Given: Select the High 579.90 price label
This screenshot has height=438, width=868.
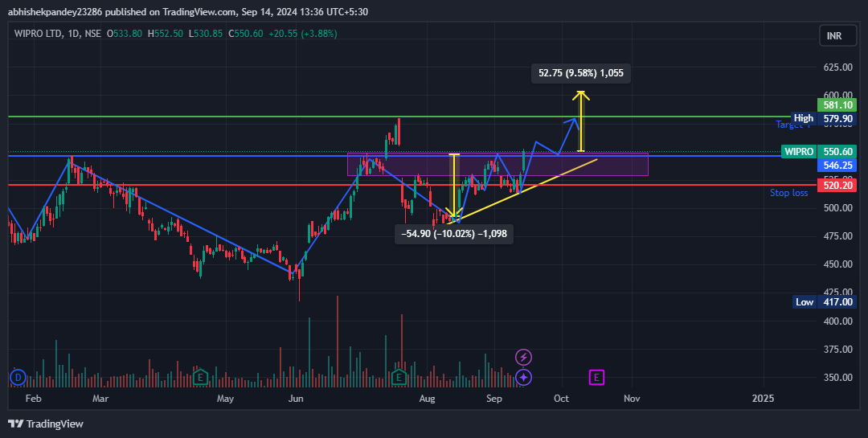Looking at the screenshot, I should 824,118.
